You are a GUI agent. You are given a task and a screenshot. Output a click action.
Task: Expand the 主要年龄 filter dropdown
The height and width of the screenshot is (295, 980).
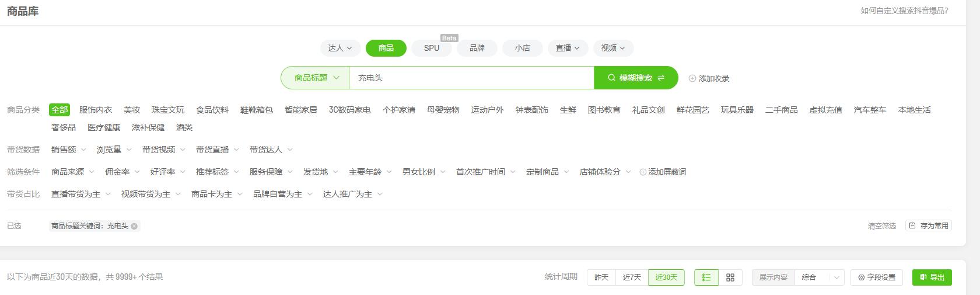(x=370, y=172)
